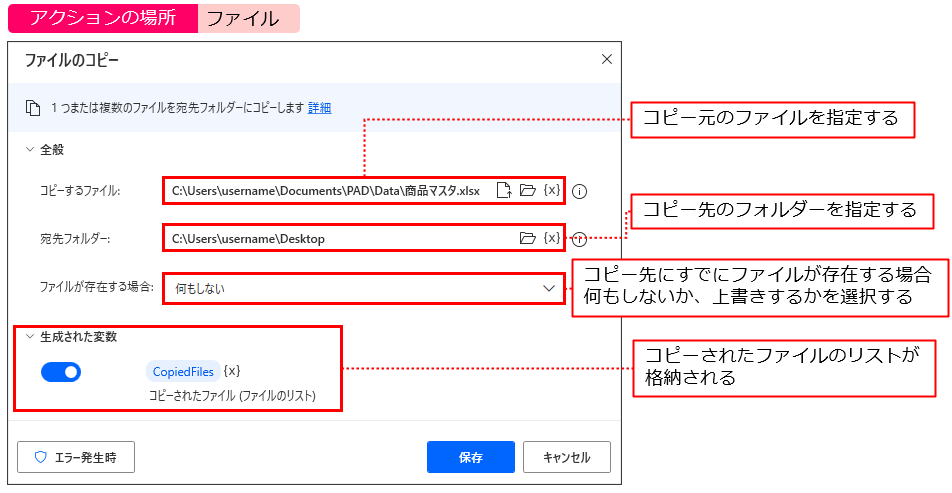Click the {x} variable icon in 宛先フォルダー field

click(551, 238)
